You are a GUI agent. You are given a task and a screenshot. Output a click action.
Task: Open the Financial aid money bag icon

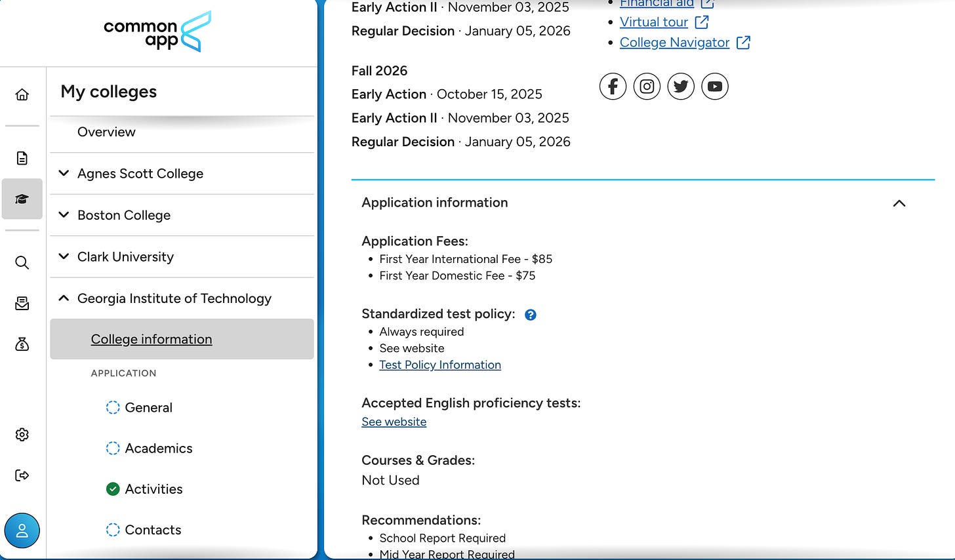(x=22, y=344)
